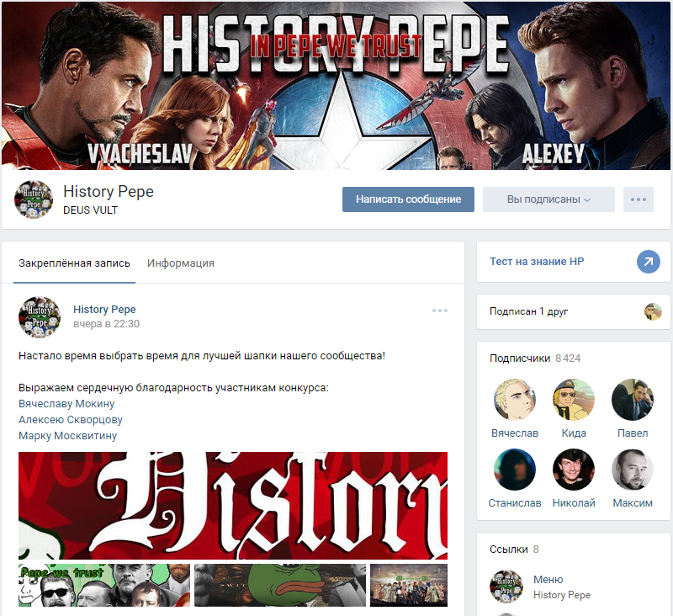Image resolution: width=673 pixels, height=616 pixels.
Task: Click subscriber avatar of Павел
Action: pos(633,400)
